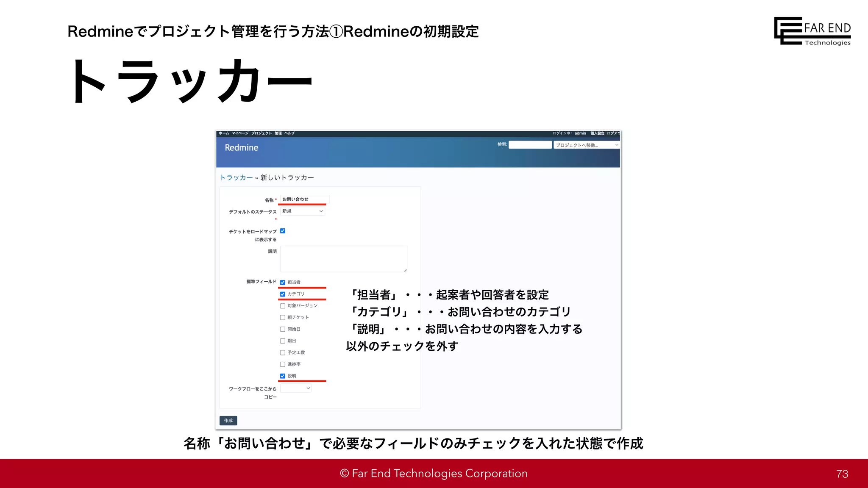The image size is (868, 488).
Task: Click the 名称 text field
Action: click(x=305, y=199)
